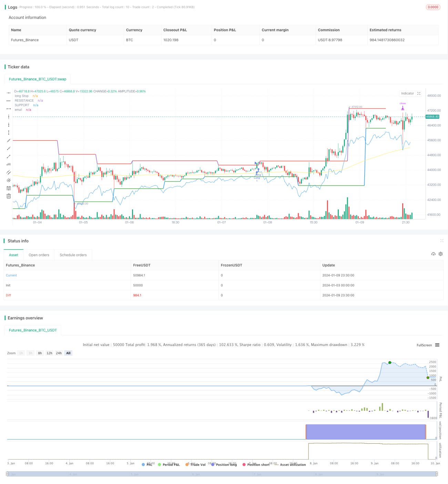Set zoom range to 3h
The height and width of the screenshot is (484, 448).
(30, 353)
